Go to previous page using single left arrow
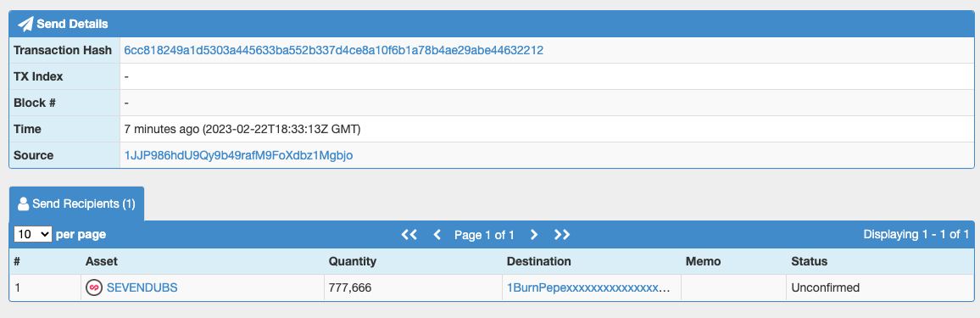 pyautogui.click(x=437, y=235)
